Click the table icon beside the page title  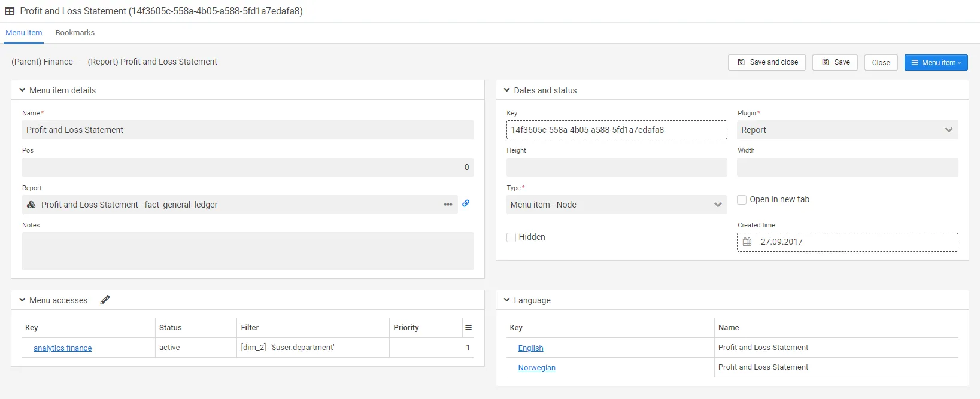point(10,11)
